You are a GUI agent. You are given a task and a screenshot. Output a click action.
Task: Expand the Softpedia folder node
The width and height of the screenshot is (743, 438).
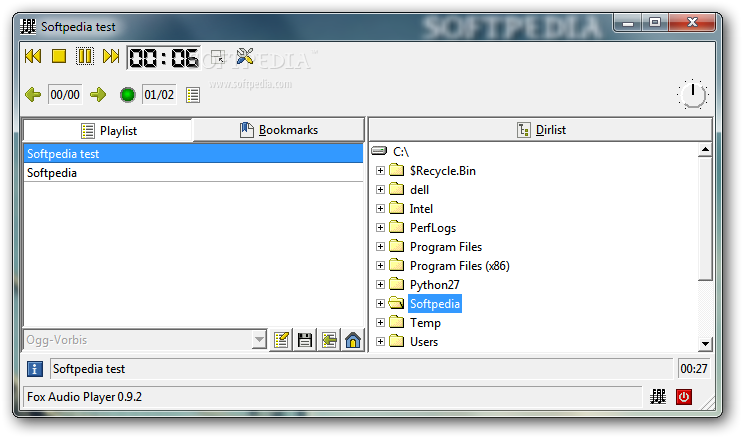click(380, 303)
